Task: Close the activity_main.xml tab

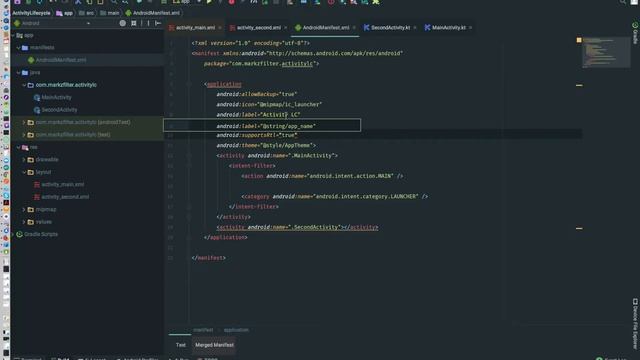Action: [220, 28]
